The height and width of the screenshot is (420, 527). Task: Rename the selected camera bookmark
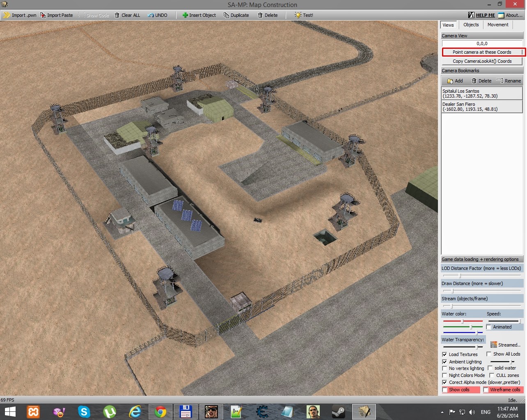click(x=509, y=81)
